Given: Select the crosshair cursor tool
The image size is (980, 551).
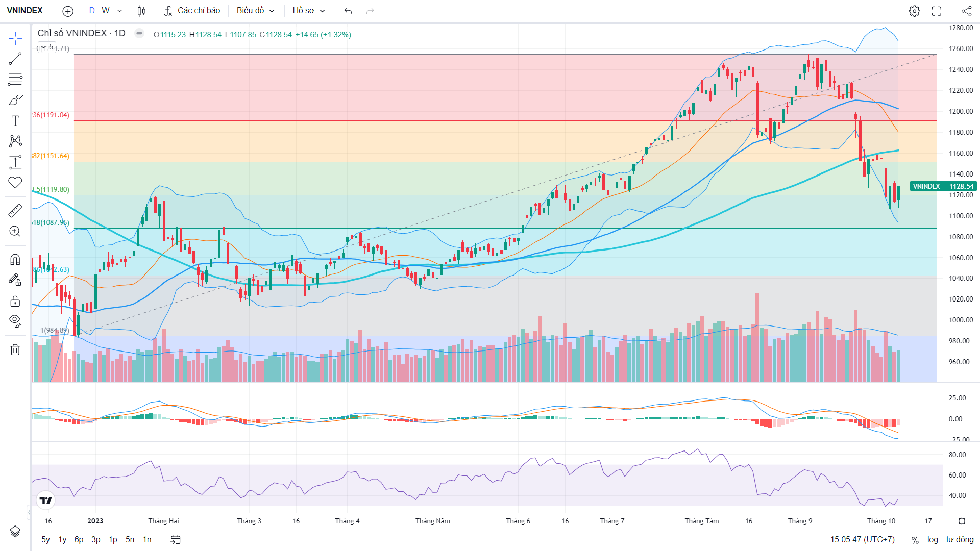Looking at the screenshot, I should tap(15, 38).
